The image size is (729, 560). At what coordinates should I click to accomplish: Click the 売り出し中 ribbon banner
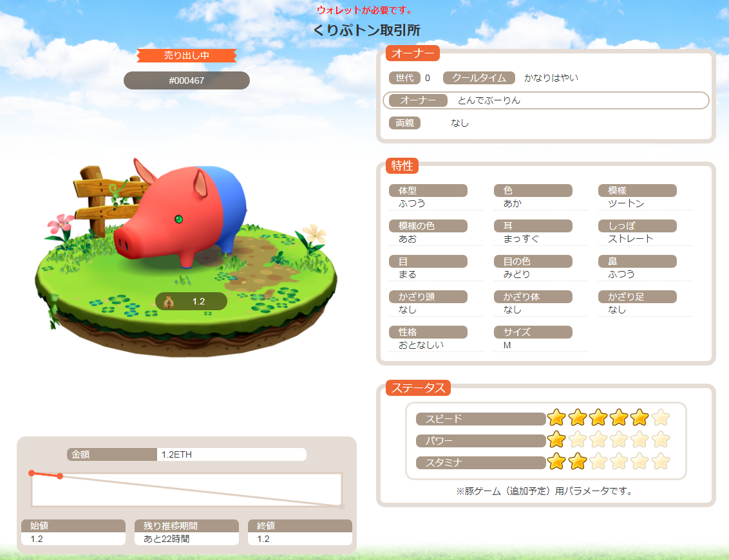[x=186, y=56]
